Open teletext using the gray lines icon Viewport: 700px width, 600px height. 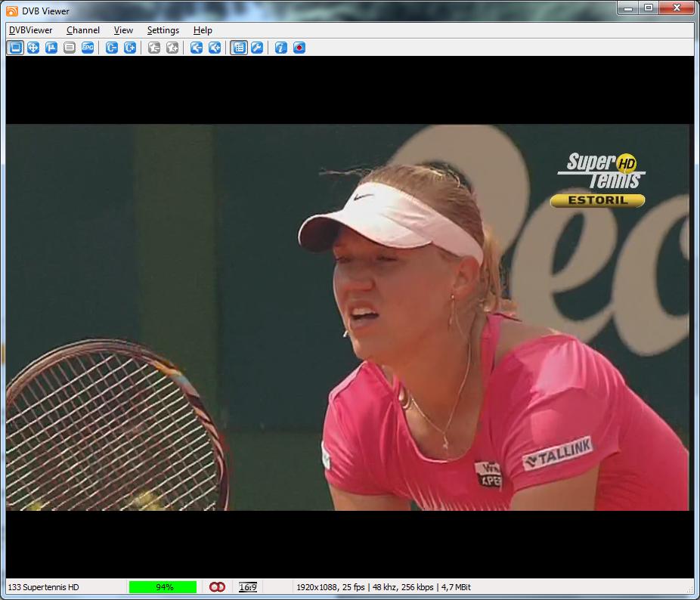[x=70, y=48]
